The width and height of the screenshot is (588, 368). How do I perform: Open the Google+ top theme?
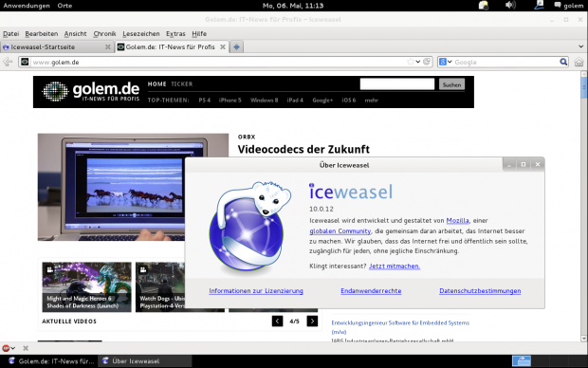322,101
